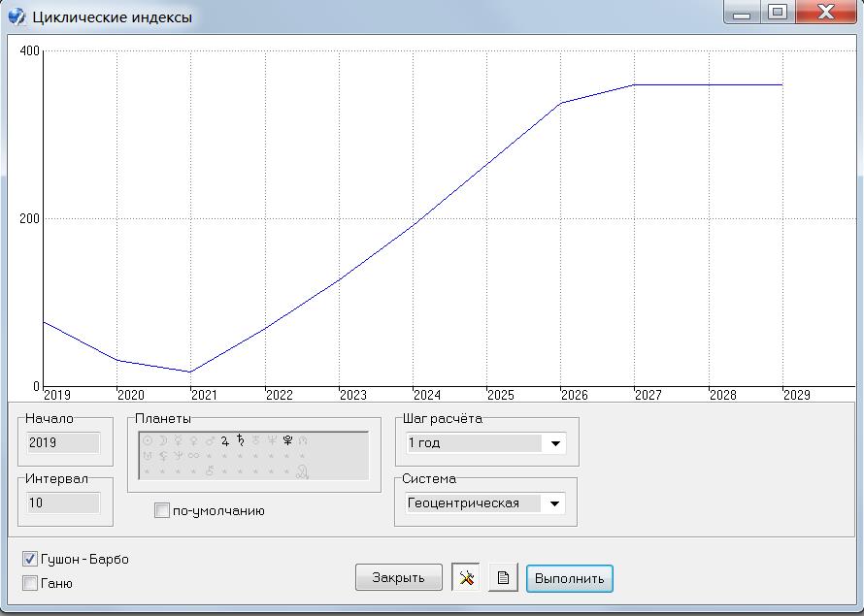This screenshot has width=864, height=616.
Task: Select the Saturn planet symbol
Action: click(240, 441)
